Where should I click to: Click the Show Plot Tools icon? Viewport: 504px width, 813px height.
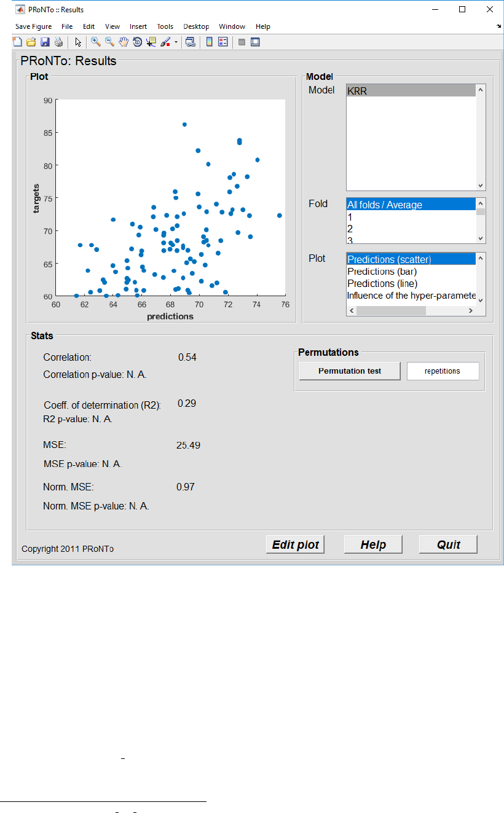coord(255,42)
